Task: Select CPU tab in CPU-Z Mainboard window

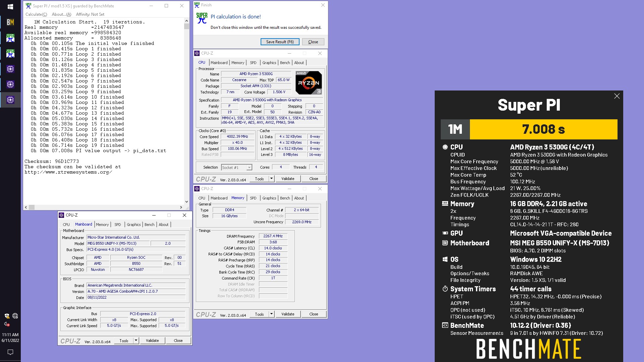Action: (x=66, y=225)
